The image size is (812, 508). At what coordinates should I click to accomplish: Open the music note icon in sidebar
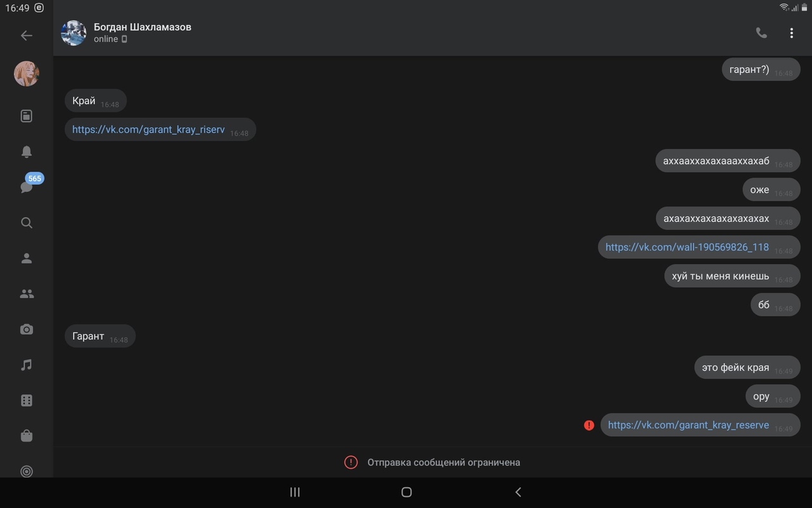click(27, 365)
